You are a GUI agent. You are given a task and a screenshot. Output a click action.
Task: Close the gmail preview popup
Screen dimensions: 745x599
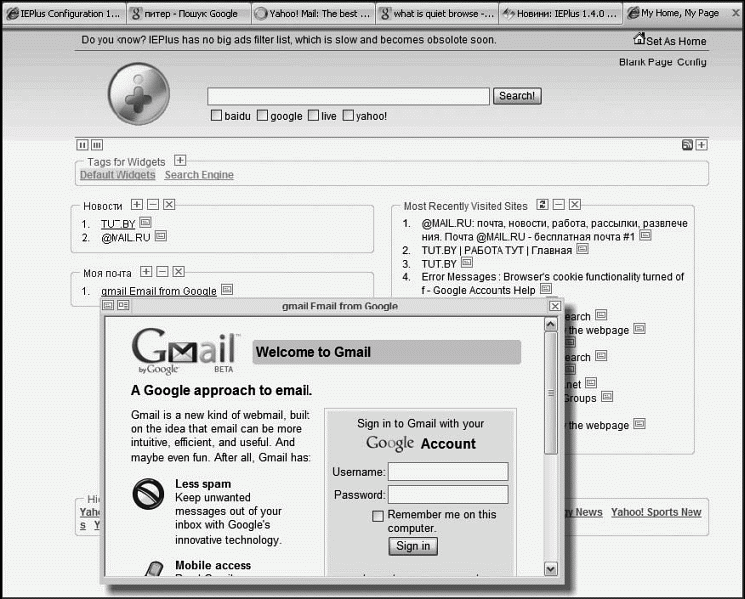(555, 306)
